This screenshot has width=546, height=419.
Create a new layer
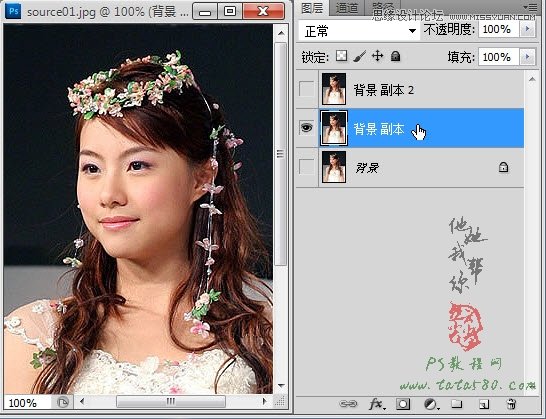pyautogui.click(x=484, y=404)
